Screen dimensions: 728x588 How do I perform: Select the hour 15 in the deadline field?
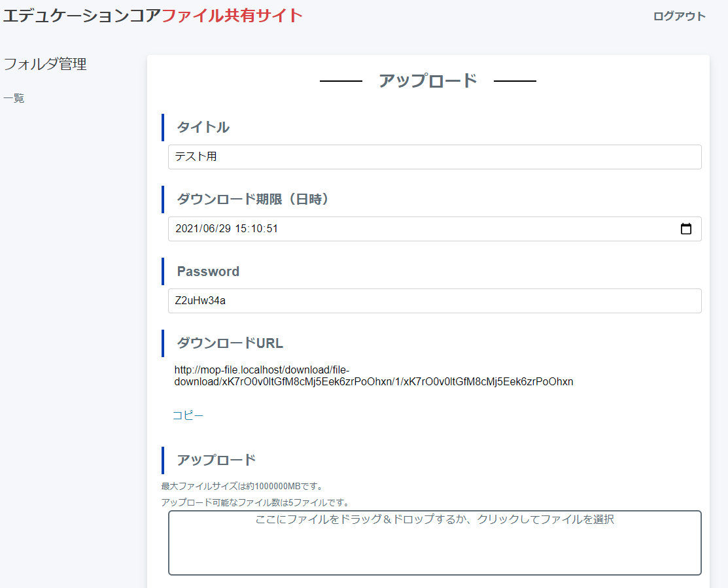coord(241,229)
